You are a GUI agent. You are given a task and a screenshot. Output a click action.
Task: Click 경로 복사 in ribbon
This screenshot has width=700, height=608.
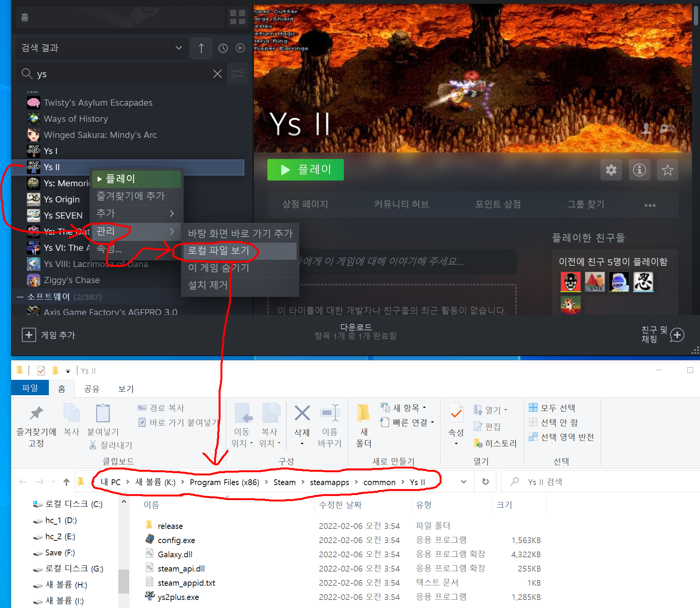161,408
